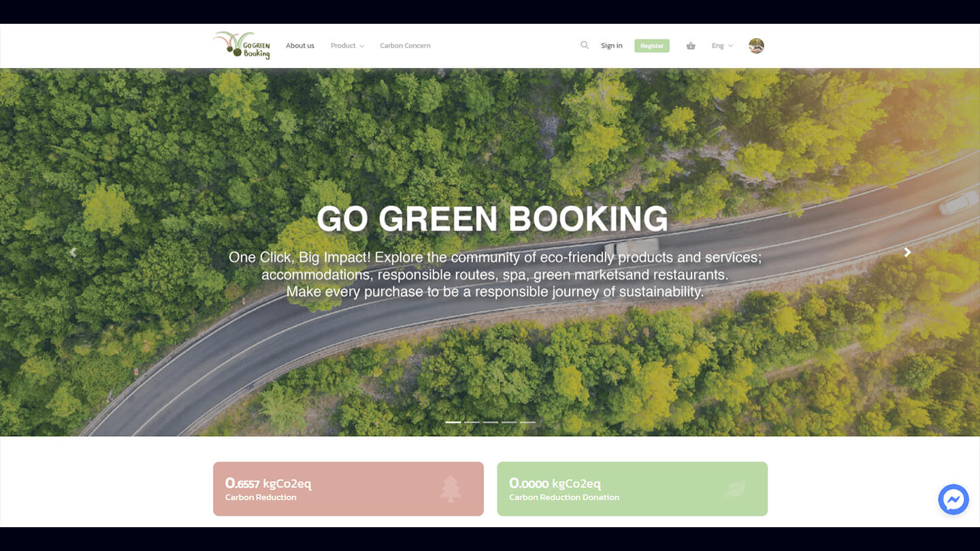Viewport: 980px width, 551px height.
Task: Open the Eng language dropdown
Action: (722, 46)
